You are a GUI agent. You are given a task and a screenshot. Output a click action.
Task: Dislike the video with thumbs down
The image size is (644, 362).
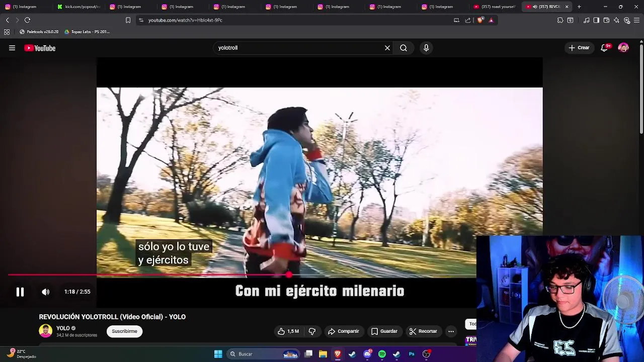click(312, 331)
